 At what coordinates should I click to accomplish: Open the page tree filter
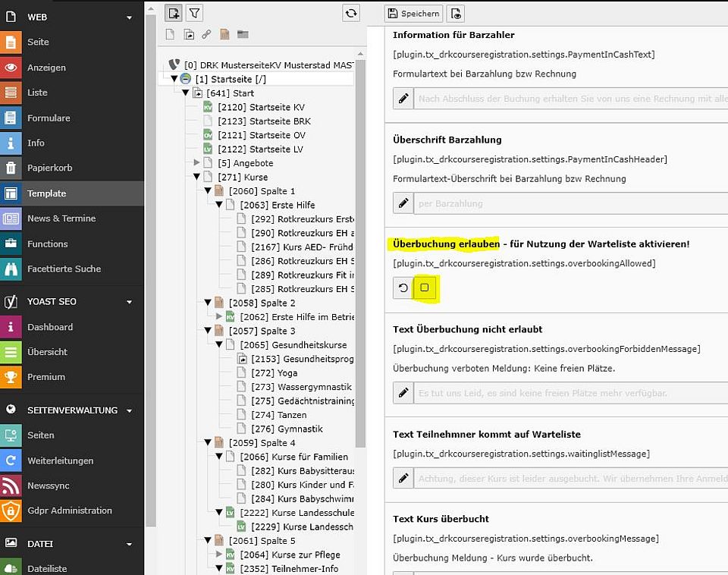pos(195,13)
